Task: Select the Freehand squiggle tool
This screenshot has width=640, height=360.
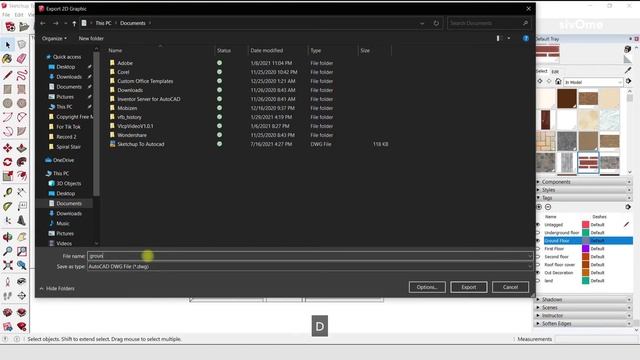Action: 22,75
